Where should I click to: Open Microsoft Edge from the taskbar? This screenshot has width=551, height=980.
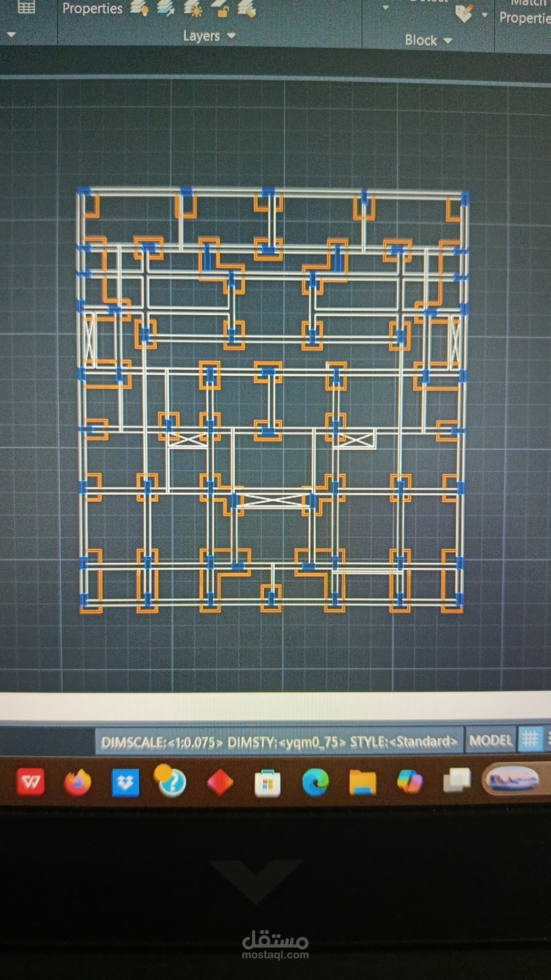point(315,782)
